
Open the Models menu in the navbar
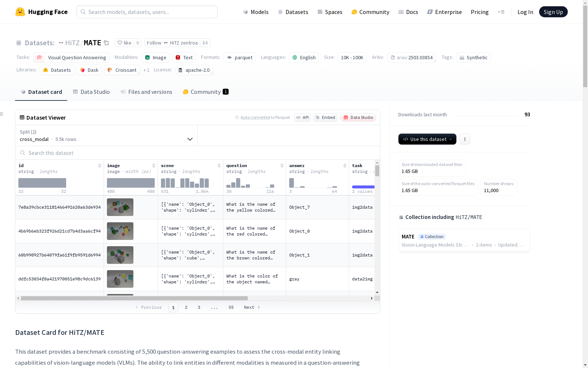point(256,12)
